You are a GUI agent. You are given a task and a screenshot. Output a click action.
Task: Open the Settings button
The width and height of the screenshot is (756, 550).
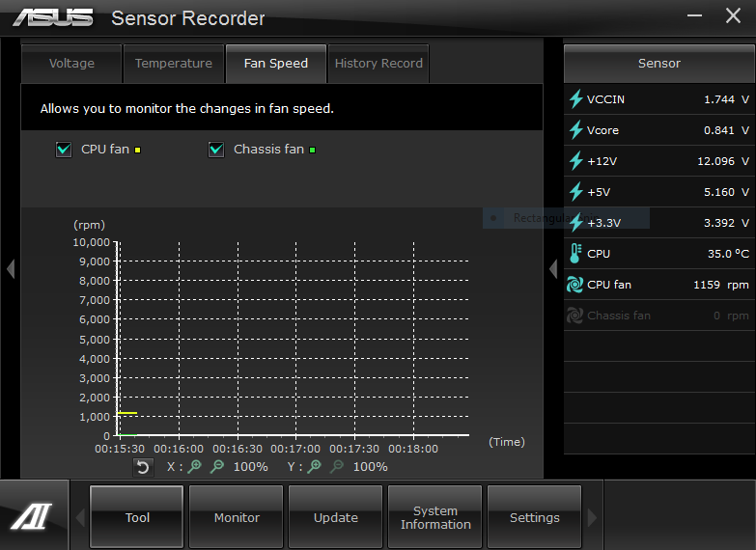535,517
